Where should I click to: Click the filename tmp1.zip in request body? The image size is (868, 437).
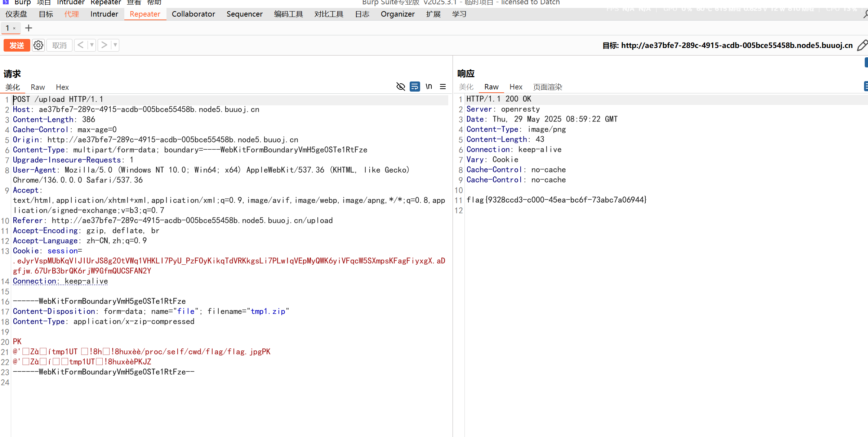[x=268, y=311]
